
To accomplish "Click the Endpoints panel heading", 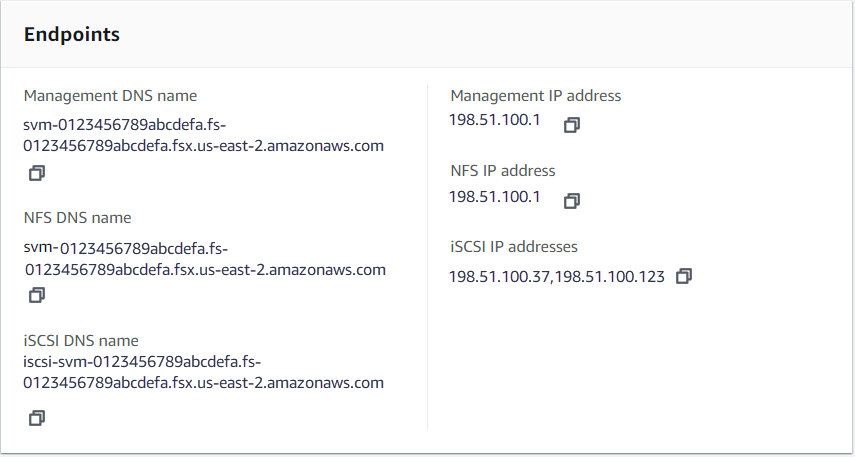I will pyautogui.click(x=72, y=35).
